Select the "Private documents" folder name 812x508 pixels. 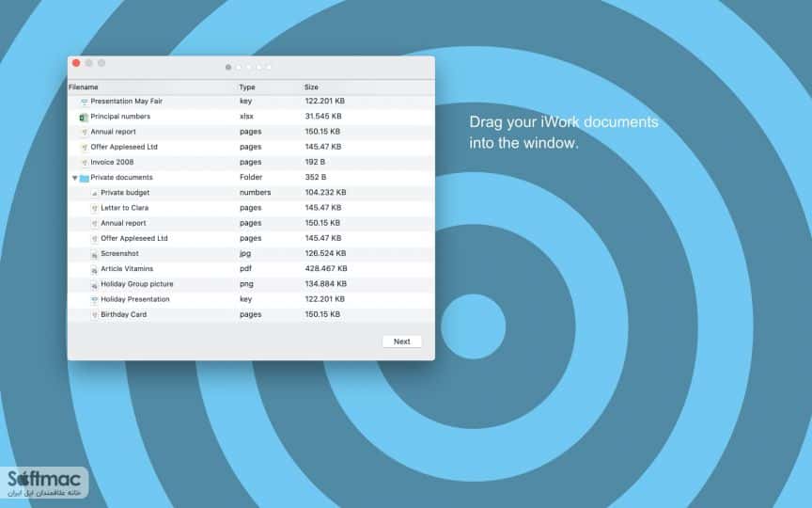tap(121, 177)
